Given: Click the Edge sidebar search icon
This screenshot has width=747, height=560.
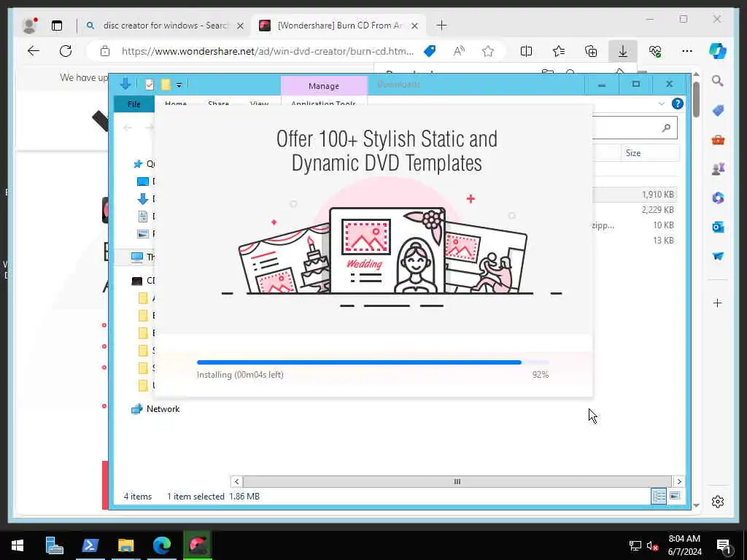Looking at the screenshot, I should (x=718, y=81).
